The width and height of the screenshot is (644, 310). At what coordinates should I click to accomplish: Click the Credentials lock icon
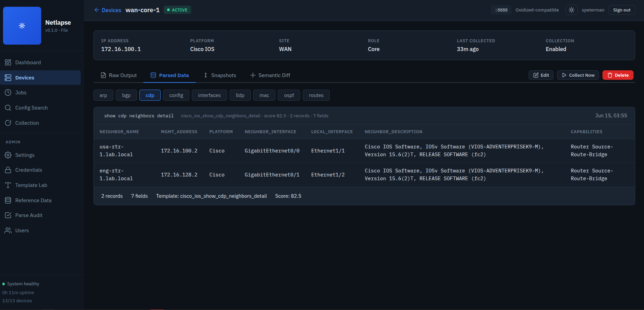click(8, 170)
